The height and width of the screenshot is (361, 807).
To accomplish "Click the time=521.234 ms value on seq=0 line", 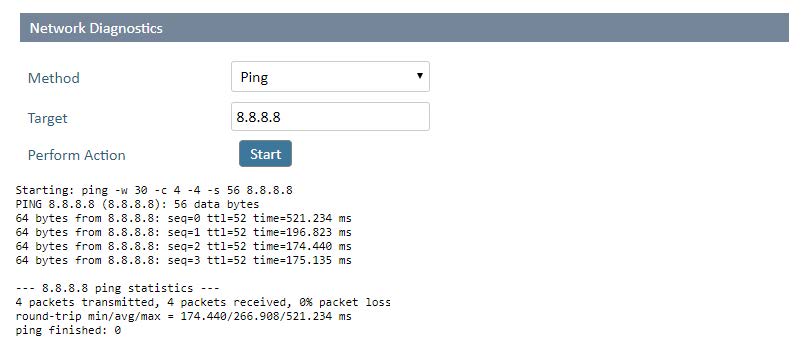I will pos(302,218).
